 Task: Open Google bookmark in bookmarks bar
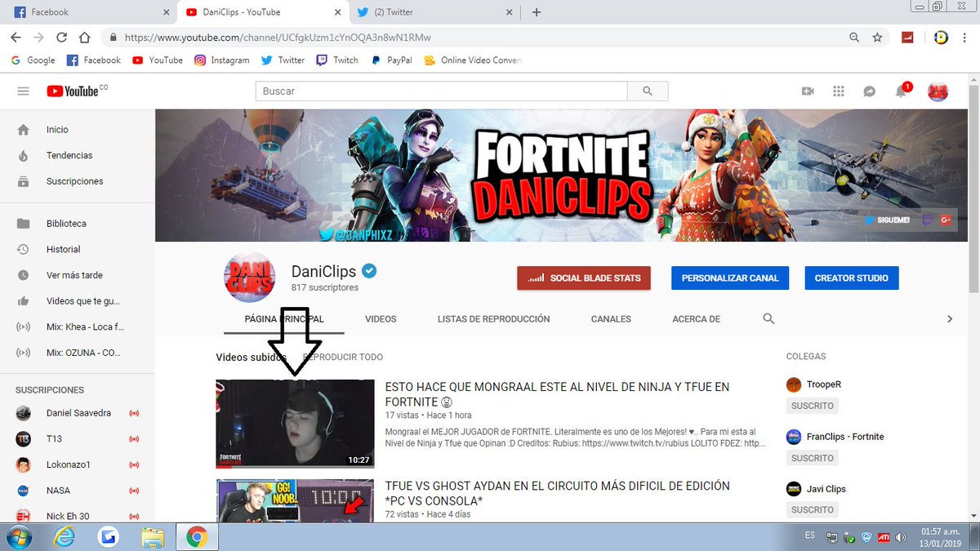[33, 60]
